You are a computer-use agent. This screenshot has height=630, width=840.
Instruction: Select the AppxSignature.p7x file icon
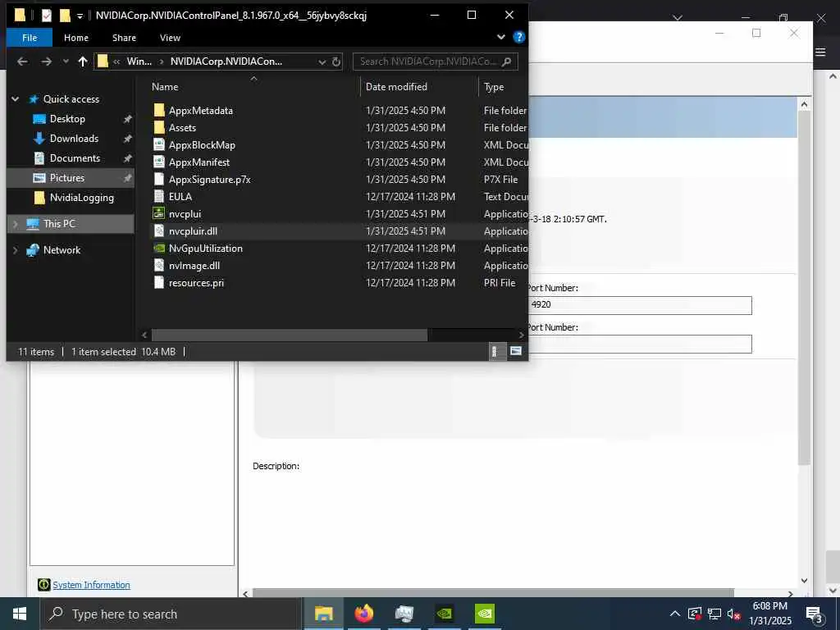click(x=158, y=179)
